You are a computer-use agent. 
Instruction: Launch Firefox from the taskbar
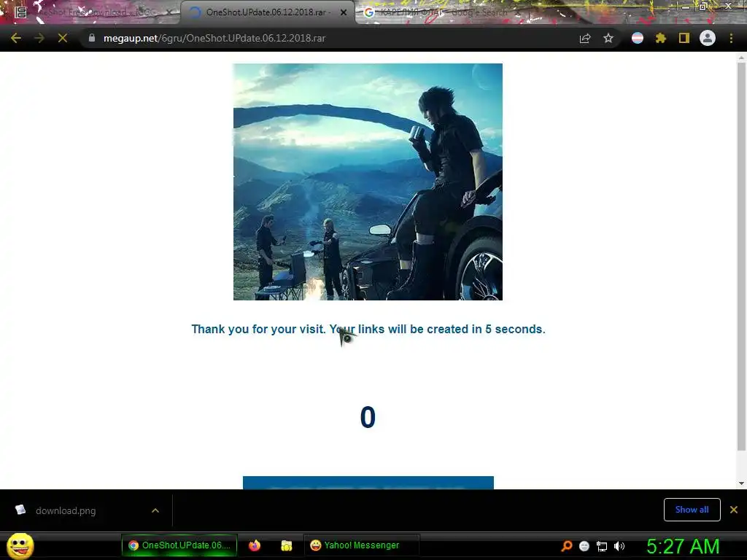[255, 545]
